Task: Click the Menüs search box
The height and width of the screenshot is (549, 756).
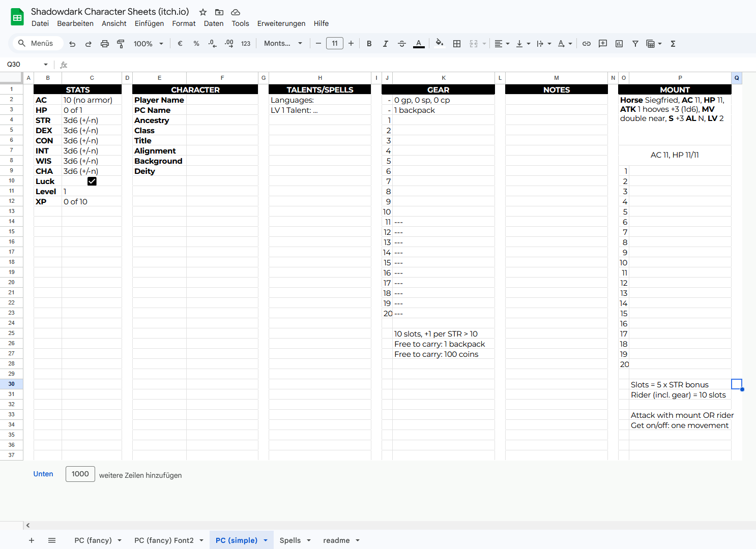Action: coord(38,44)
